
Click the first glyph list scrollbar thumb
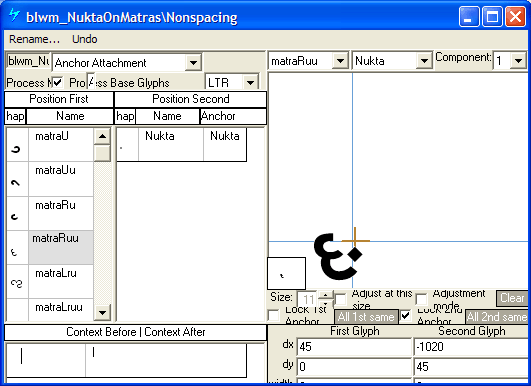point(102,153)
